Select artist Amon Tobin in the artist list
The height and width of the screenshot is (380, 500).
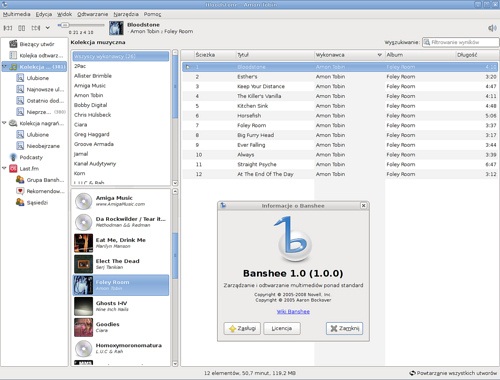click(121, 95)
